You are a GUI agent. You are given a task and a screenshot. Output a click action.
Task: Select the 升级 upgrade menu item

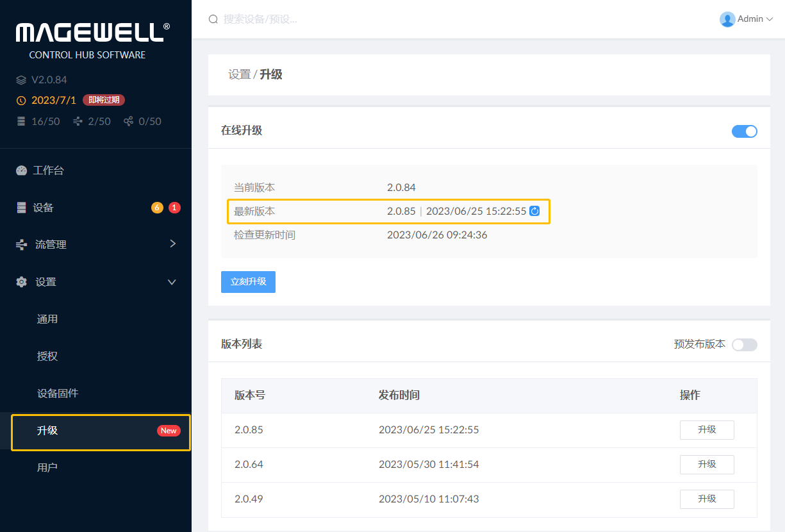[x=47, y=431]
